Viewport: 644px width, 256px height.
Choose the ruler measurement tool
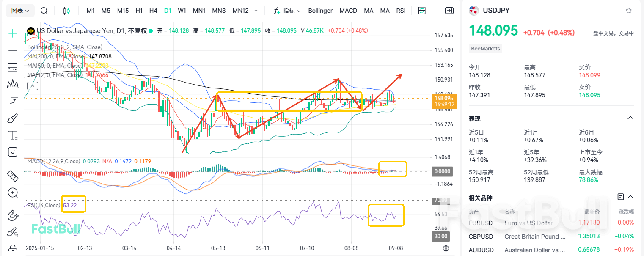pos(13,176)
